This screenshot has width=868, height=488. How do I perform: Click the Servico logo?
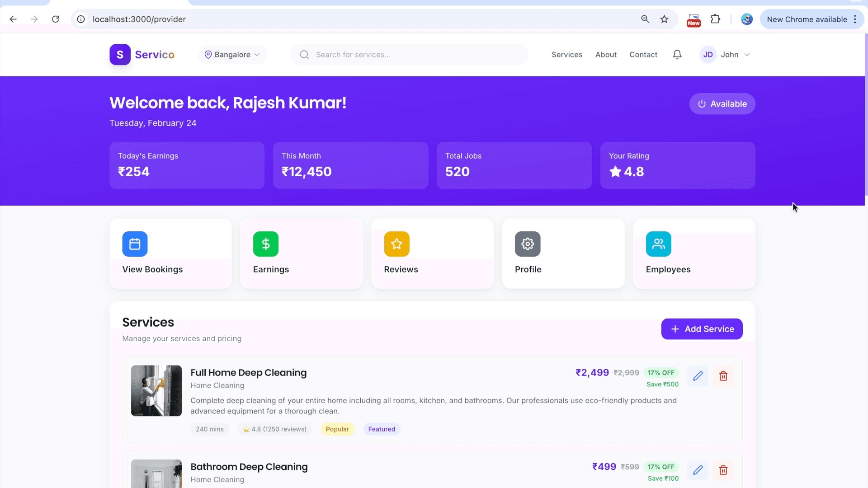coord(142,55)
